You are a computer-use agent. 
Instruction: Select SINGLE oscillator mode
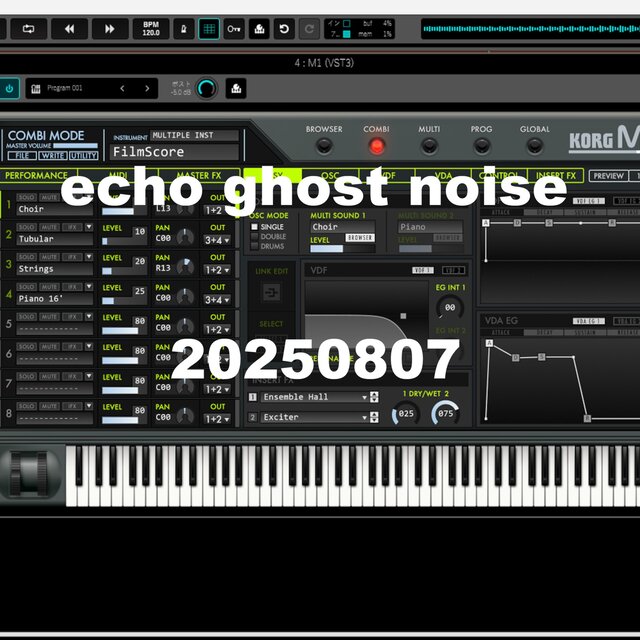coord(254,227)
